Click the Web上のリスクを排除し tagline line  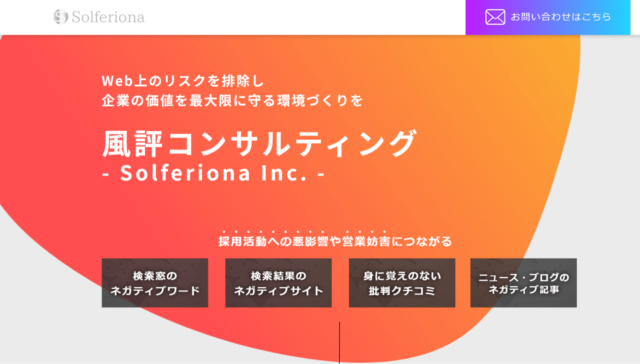(x=183, y=81)
